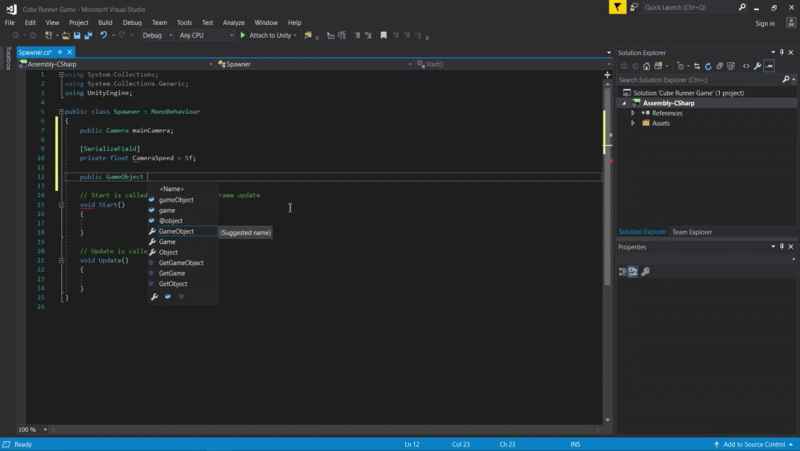Click Sync with Active Document icon

click(x=697, y=66)
